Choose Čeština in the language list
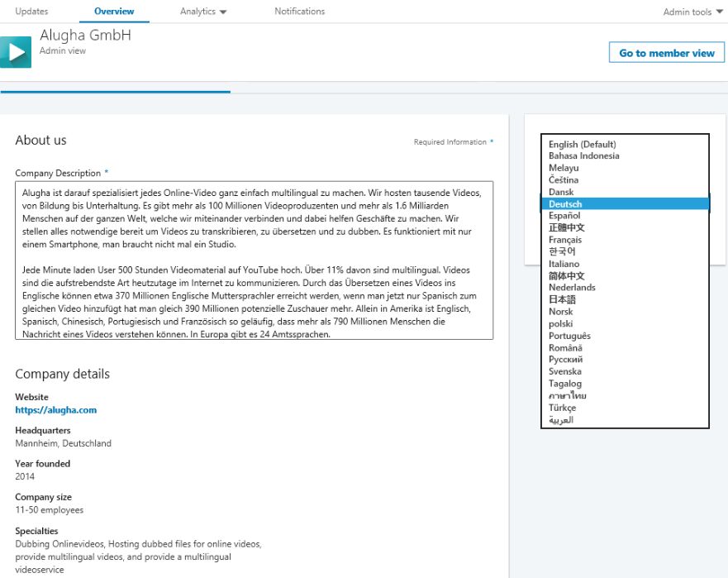 (x=625, y=179)
